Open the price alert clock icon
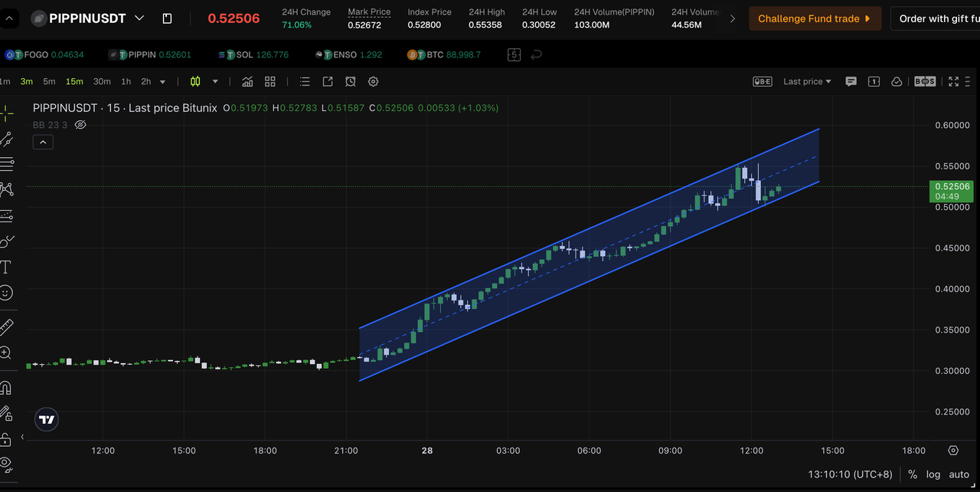This screenshot has width=980, height=492. click(x=351, y=81)
